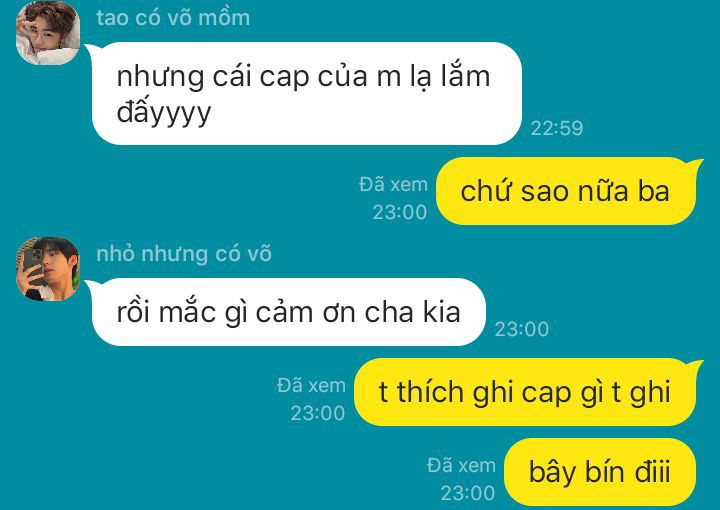Tap "Đã xem" status next to "chứ sao nữa ba"
The height and width of the screenshot is (510, 720).
(x=393, y=185)
